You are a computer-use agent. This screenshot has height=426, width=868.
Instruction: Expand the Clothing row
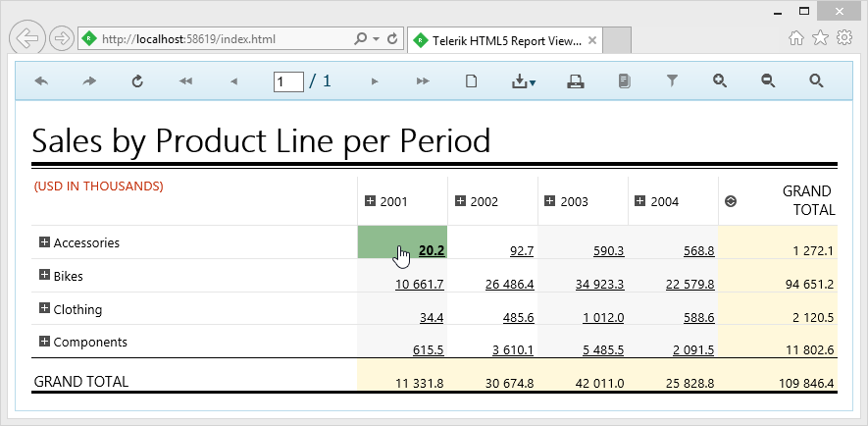point(44,308)
